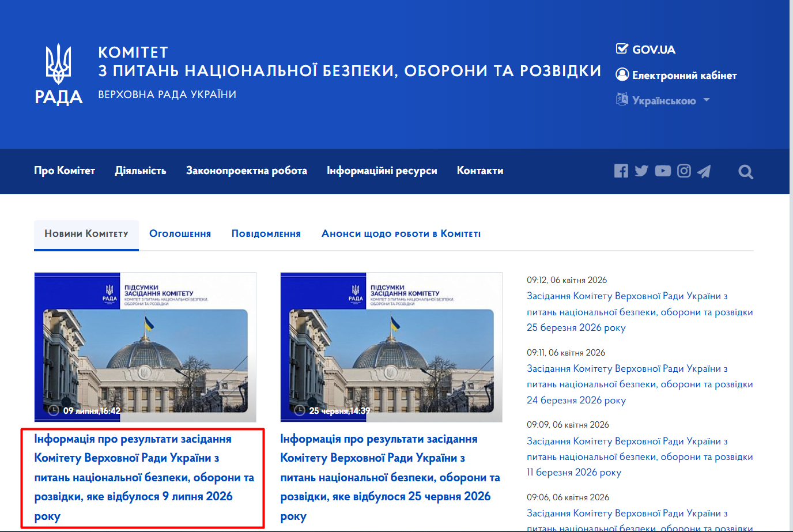Open the Instagram social icon
Image resolution: width=793 pixels, height=532 pixels.
(684, 171)
